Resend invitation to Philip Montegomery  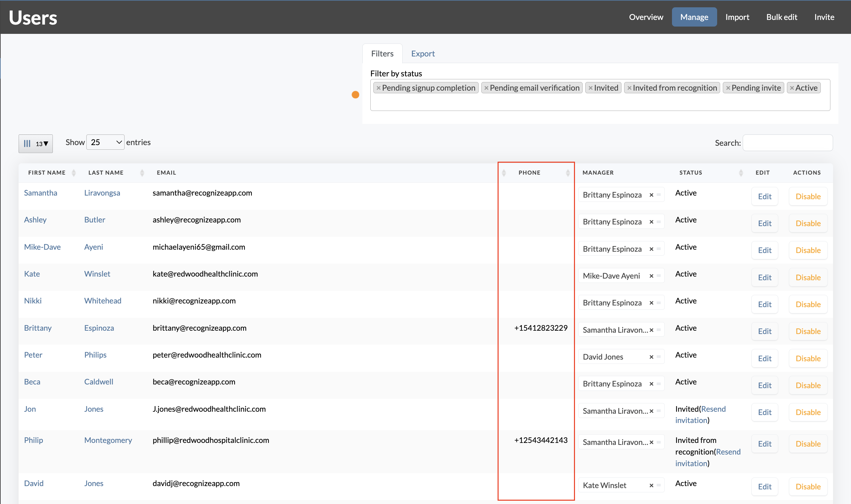point(708,458)
